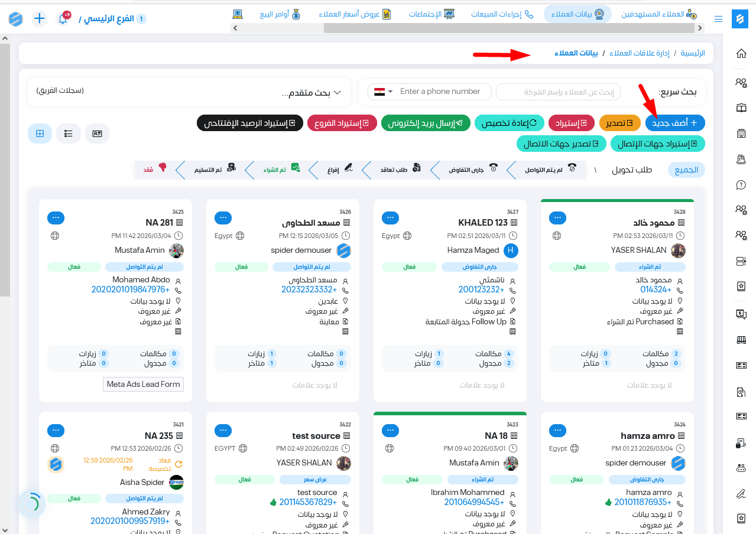The height and width of the screenshot is (534, 756).
Task: Open the Egypt flag country code dropdown
Action: [383, 92]
